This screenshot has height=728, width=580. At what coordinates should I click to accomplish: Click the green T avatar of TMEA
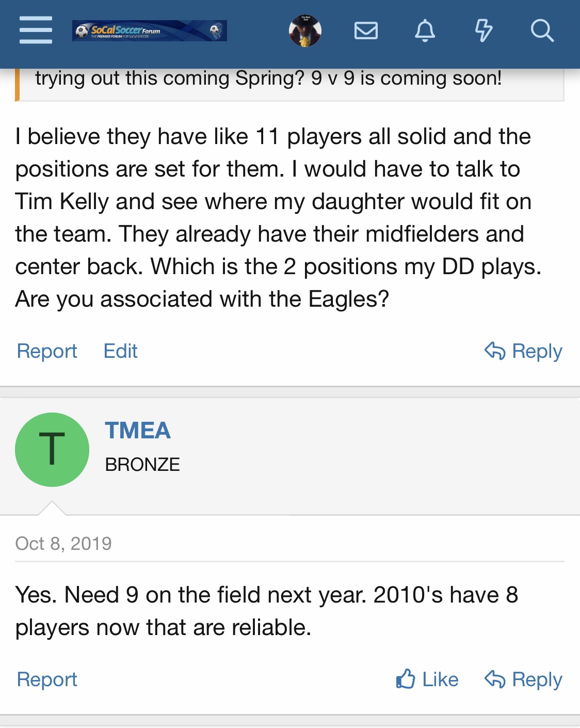tap(52, 449)
